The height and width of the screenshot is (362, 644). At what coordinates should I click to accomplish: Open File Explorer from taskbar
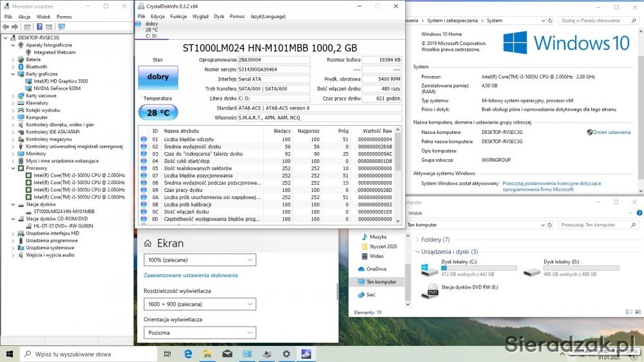pyautogui.click(x=207, y=354)
